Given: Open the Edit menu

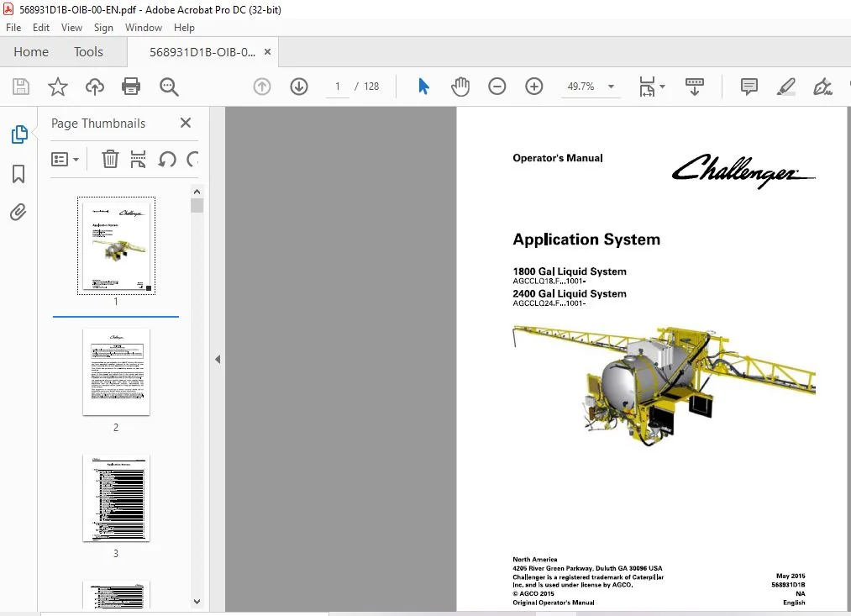Looking at the screenshot, I should pos(40,28).
